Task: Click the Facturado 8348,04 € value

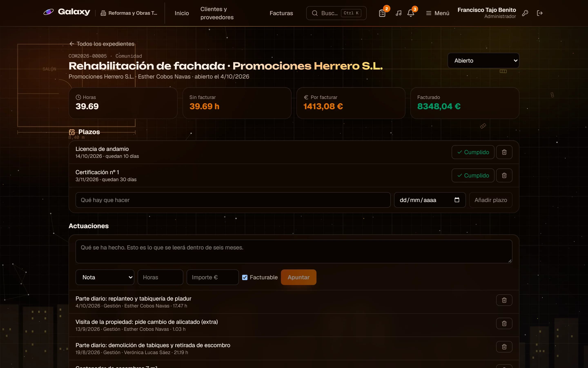Action: (x=439, y=106)
